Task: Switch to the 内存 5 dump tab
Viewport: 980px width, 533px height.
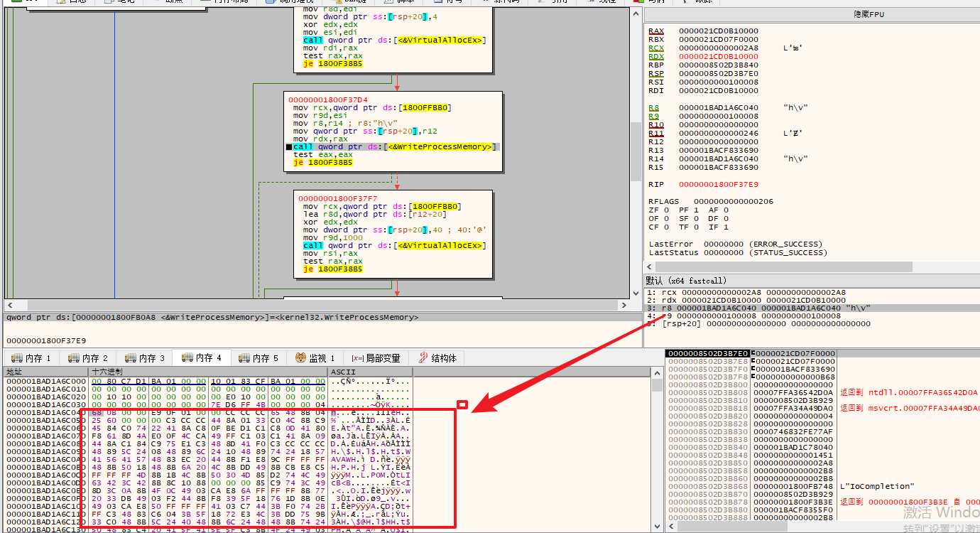Action: (x=259, y=358)
